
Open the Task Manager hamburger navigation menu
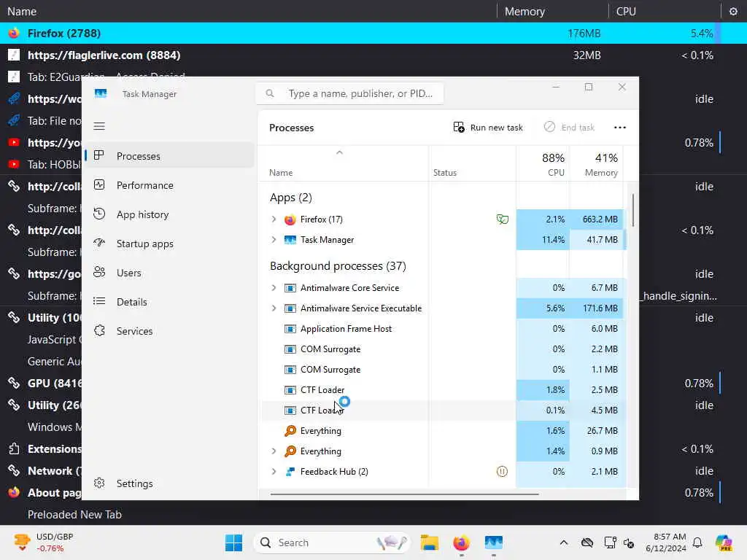click(99, 126)
